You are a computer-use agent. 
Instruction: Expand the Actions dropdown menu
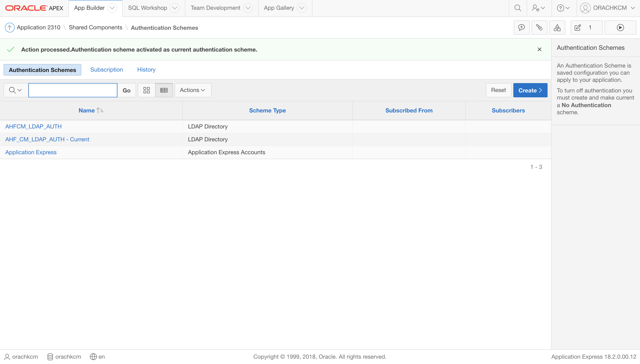[192, 90]
